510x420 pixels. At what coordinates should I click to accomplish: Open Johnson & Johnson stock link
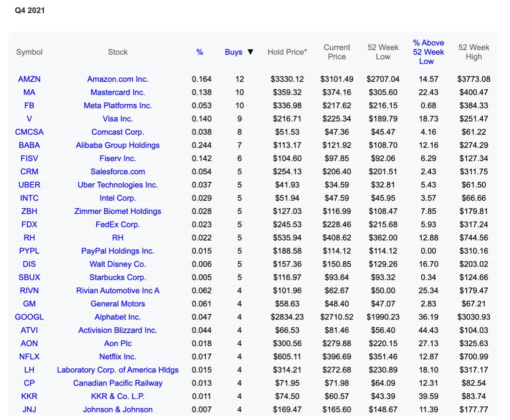pyautogui.click(x=118, y=410)
